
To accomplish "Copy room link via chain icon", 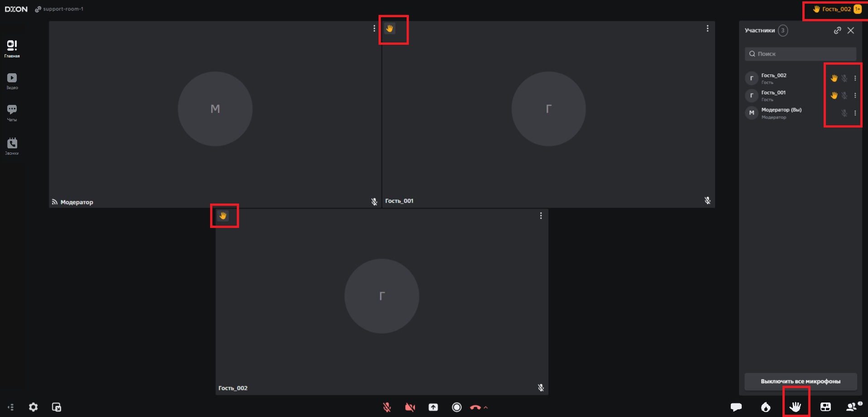I will [837, 30].
